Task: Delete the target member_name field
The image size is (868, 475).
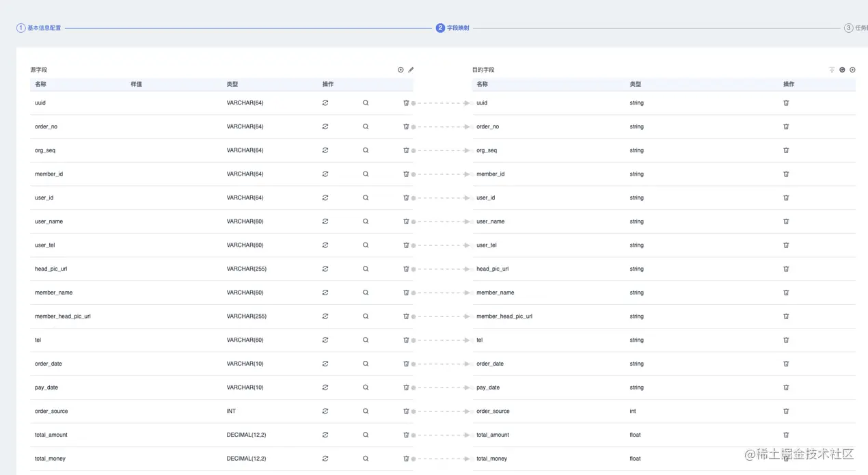Action: point(786,293)
